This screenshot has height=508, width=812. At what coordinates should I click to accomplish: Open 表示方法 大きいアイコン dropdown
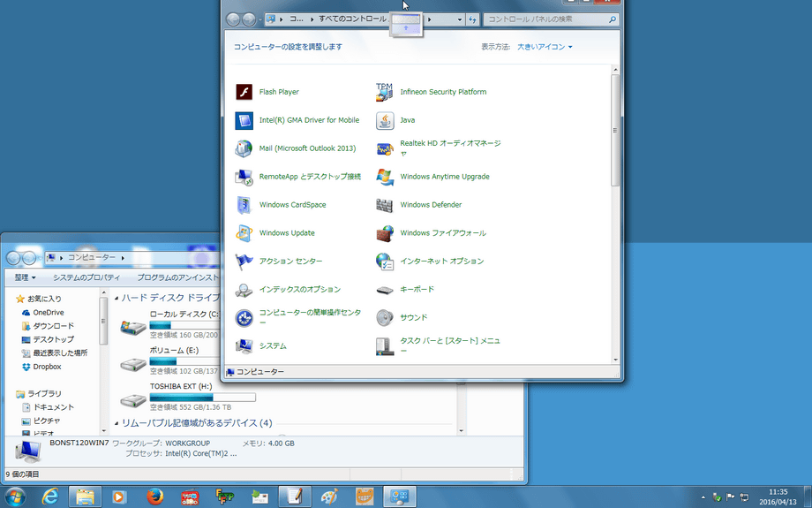click(545, 47)
